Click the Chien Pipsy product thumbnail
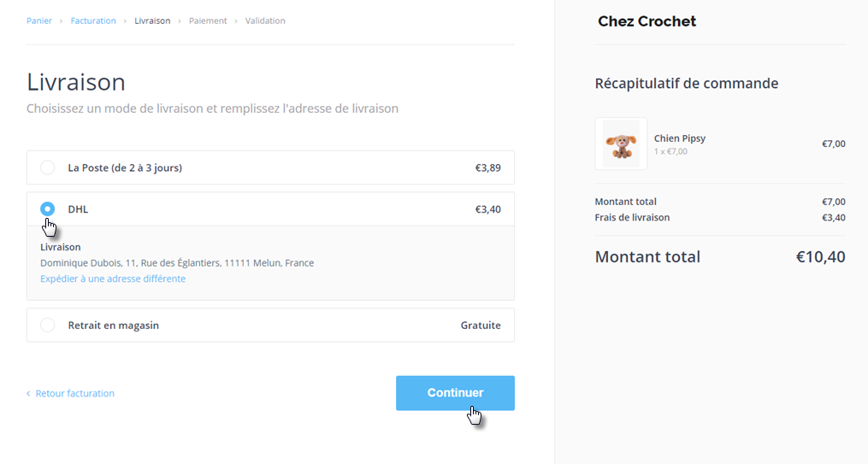 coord(621,144)
